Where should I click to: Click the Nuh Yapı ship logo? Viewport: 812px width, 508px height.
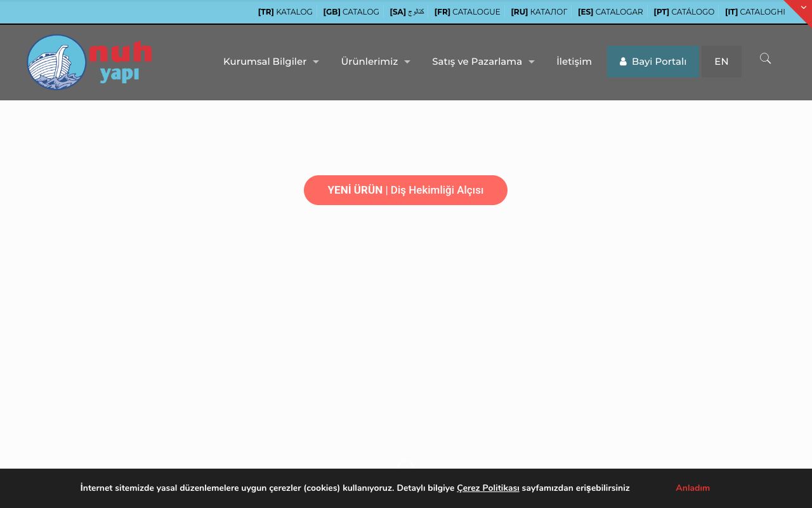[89, 62]
